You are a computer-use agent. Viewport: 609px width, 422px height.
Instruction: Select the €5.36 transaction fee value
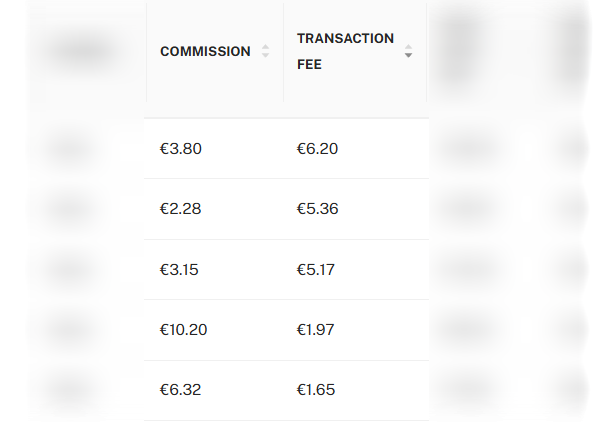[x=318, y=209]
